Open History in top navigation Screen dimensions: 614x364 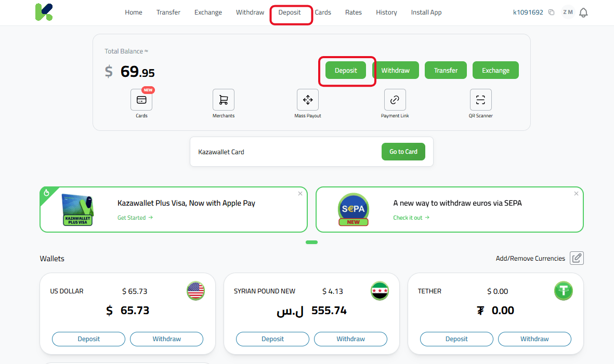pyautogui.click(x=386, y=12)
